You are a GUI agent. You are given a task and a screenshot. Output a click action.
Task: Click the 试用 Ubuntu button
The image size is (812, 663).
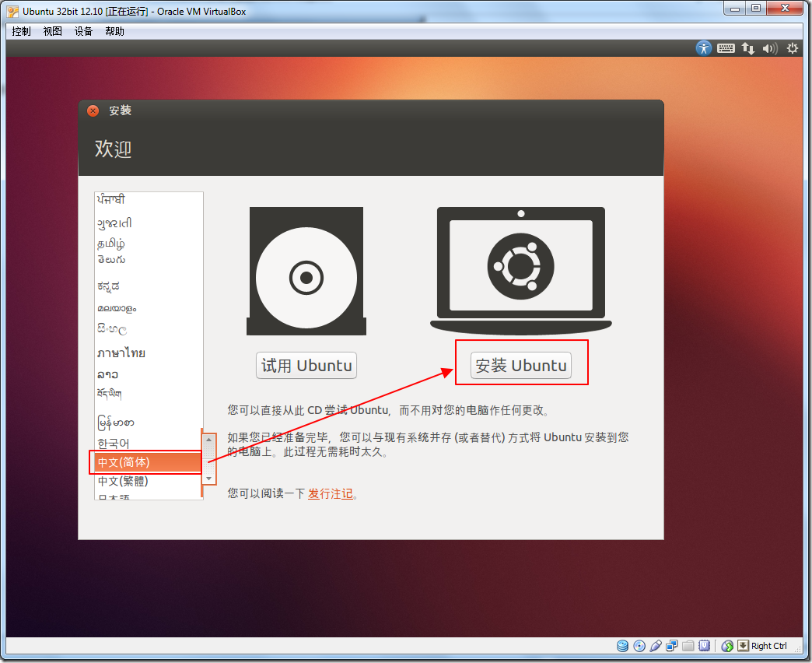pos(306,366)
